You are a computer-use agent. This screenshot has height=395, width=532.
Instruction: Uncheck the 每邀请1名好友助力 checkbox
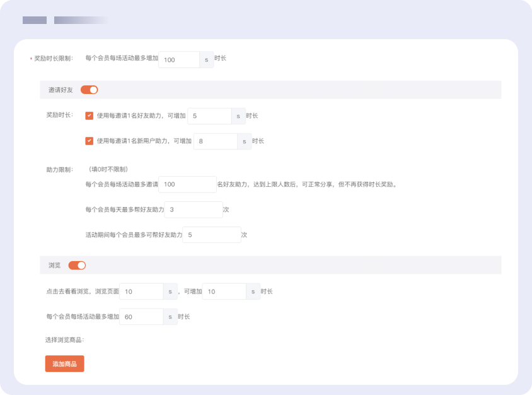(90, 116)
